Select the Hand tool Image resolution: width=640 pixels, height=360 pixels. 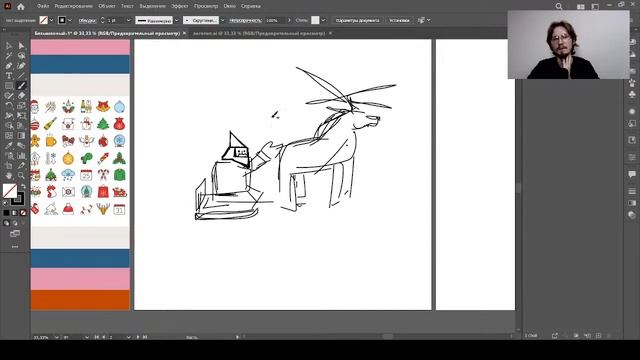click(9, 176)
